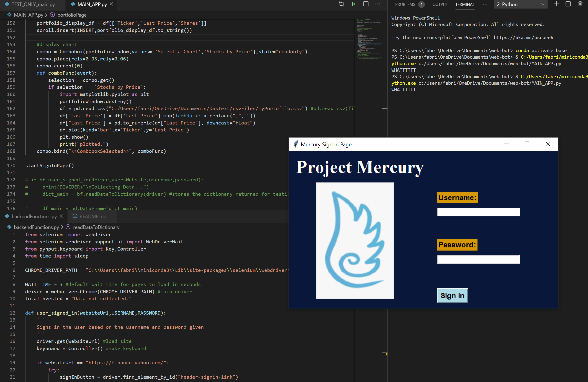Split the terminal panel

[x=568, y=4]
